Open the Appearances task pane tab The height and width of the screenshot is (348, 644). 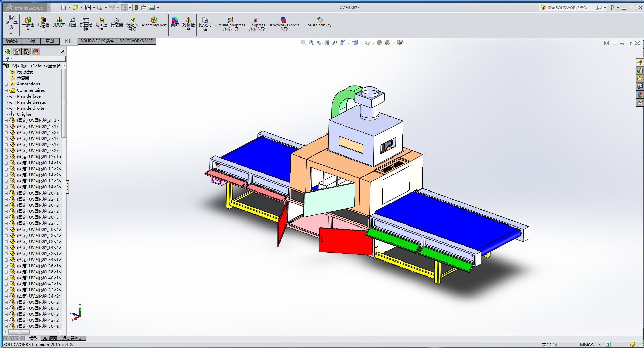(640, 95)
